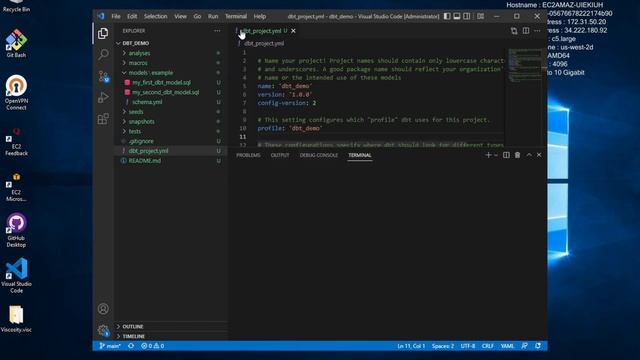
Task: Open Git Bash desktop shortcut
Action: click(16, 43)
